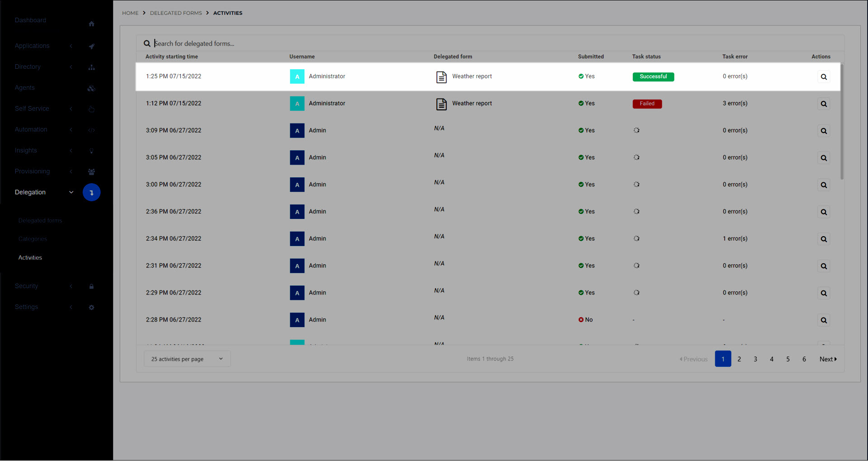Screen dimensions: 868x461
Task: Expand the Provisioning menu chevron
Action: click(71, 171)
